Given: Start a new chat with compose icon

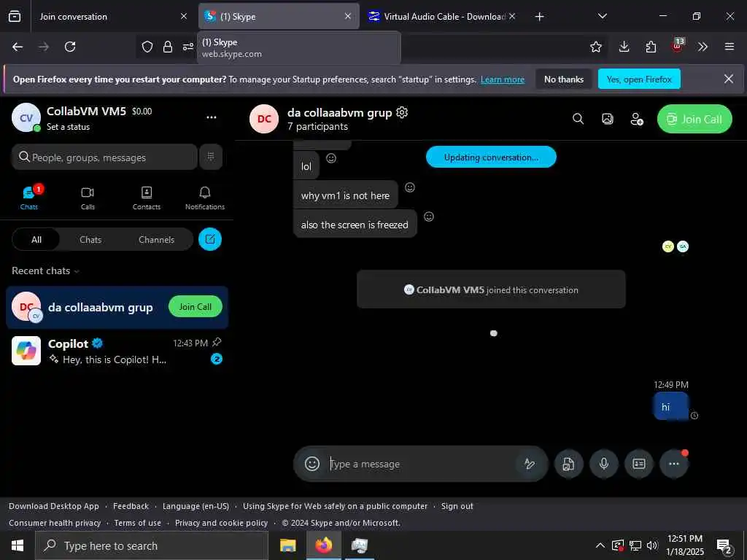Looking at the screenshot, I should pos(210,239).
